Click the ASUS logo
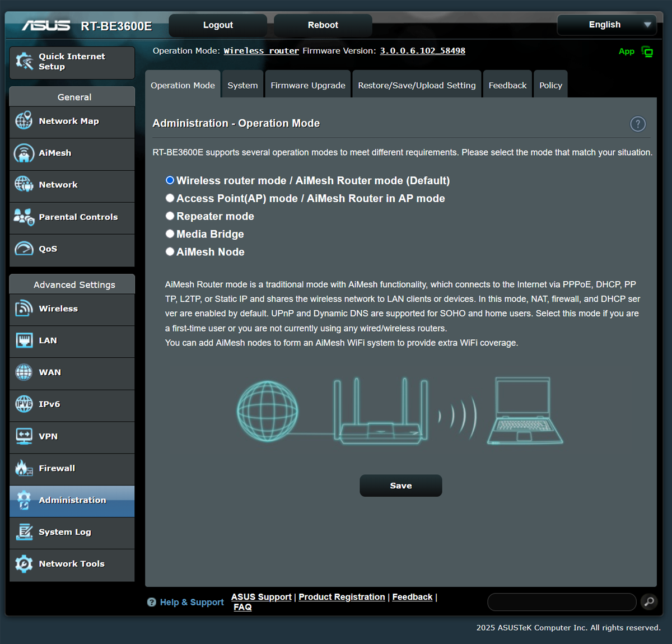Viewport: 672px width, 644px height. click(46, 26)
